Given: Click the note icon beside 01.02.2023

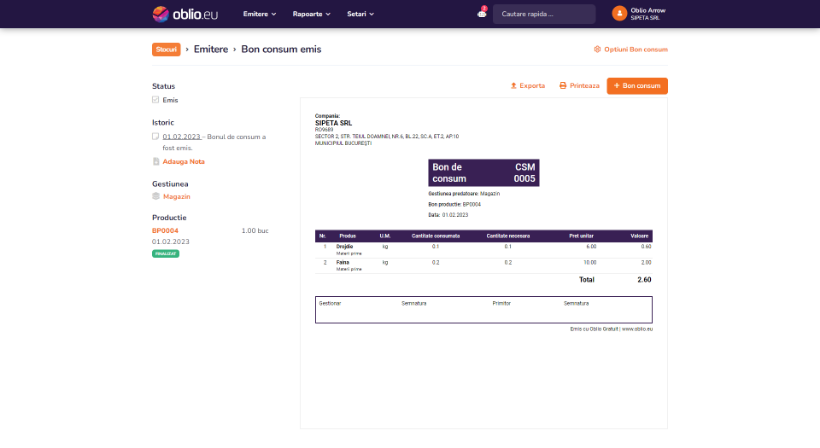Looking at the screenshot, I should [155, 136].
